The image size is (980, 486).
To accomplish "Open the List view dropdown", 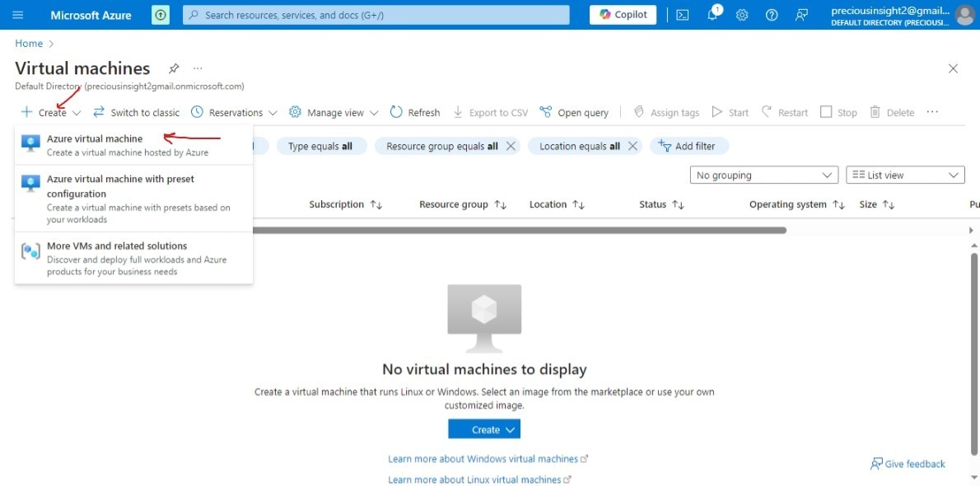I will coord(905,175).
